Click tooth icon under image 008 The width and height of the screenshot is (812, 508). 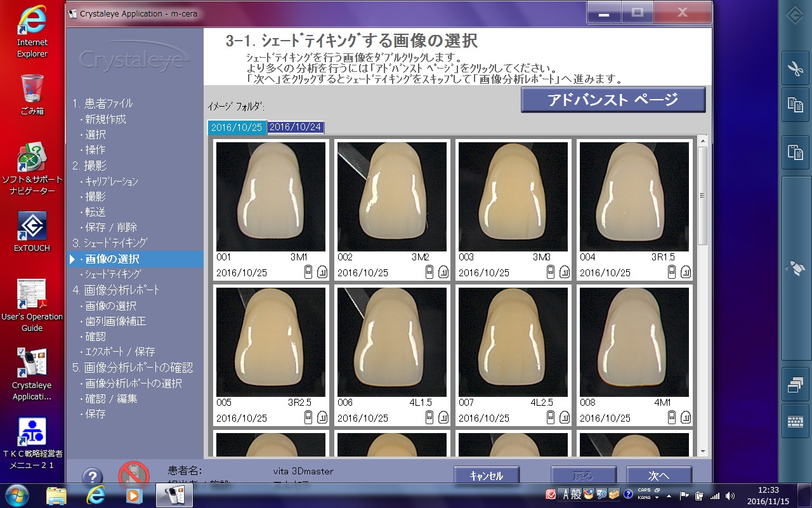pyautogui.click(x=686, y=417)
